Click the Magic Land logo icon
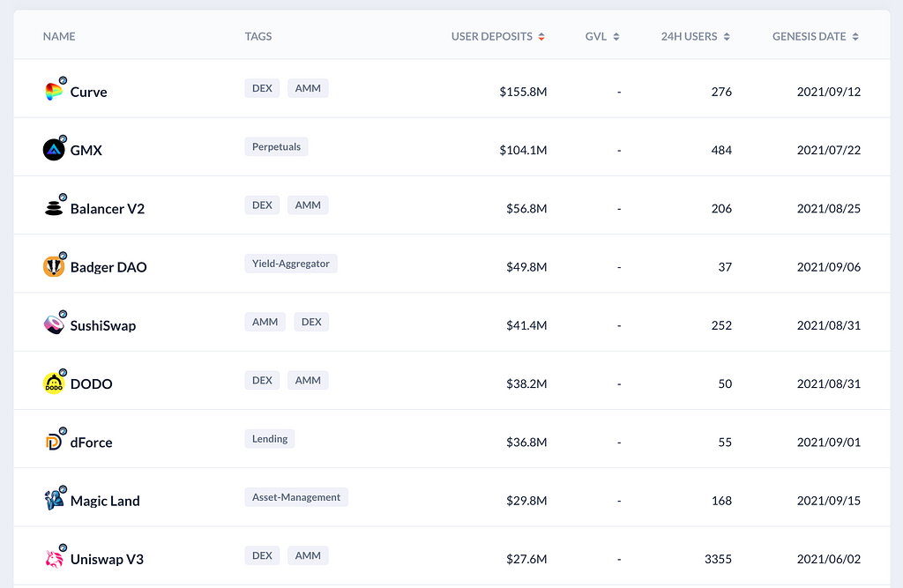 [x=54, y=500]
